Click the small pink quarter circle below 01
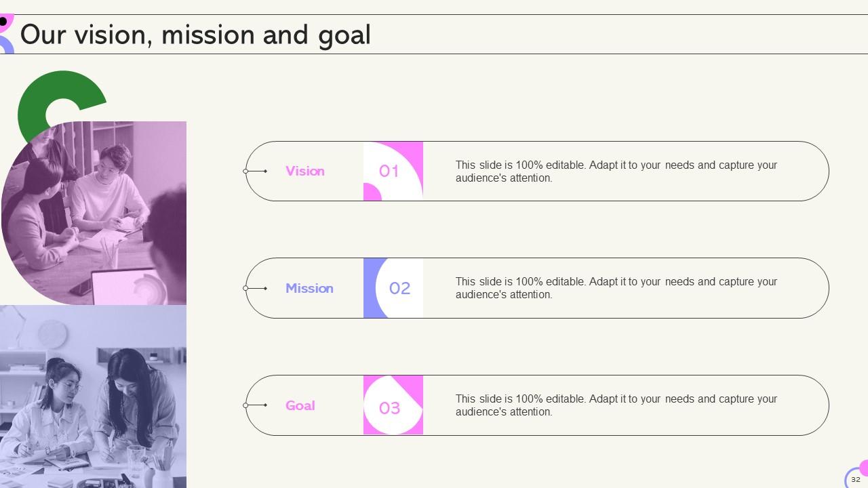 (x=372, y=192)
